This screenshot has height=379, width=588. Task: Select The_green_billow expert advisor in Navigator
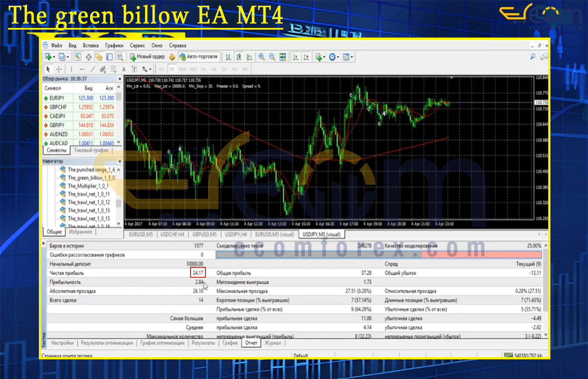91,178
